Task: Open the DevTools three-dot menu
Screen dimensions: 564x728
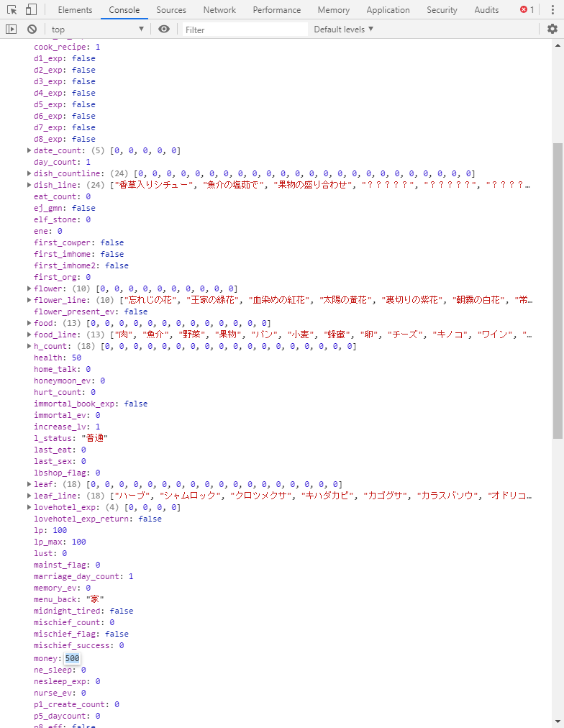Action: 552,10
